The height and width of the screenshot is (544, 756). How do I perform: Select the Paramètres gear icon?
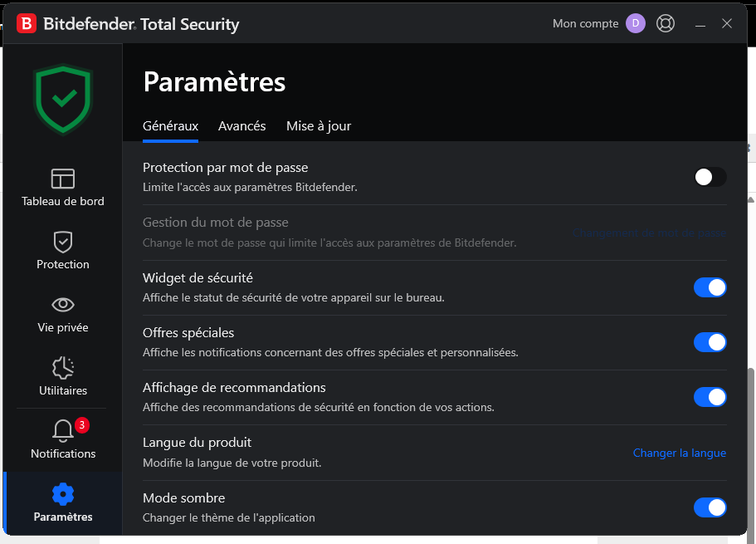click(x=63, y=494)
